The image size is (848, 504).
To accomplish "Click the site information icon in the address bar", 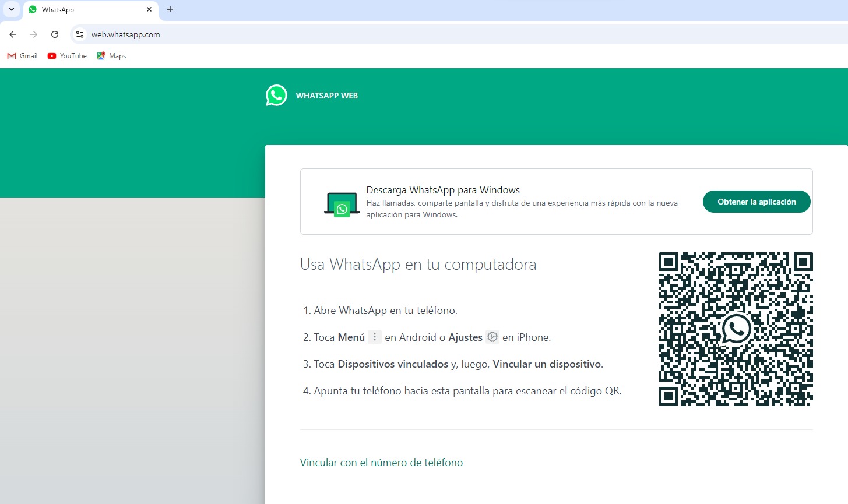I will point(79,34).
